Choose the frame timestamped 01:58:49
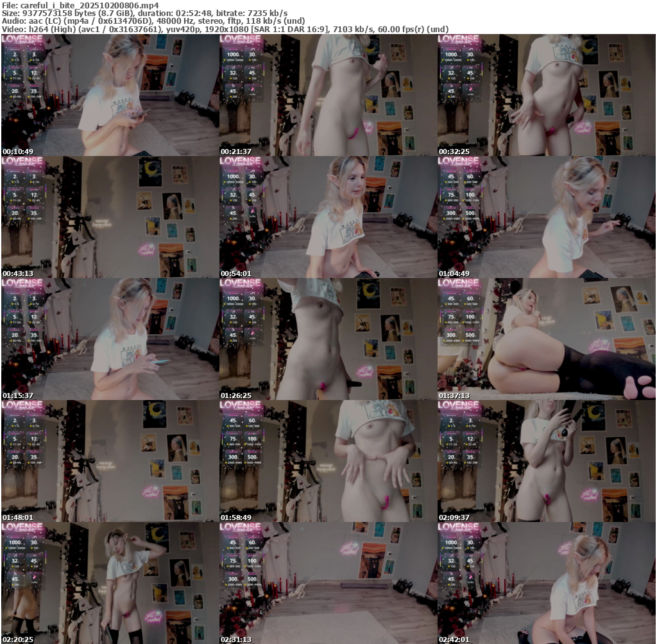Viewport: 657px width, 644px height. point(328,461)
